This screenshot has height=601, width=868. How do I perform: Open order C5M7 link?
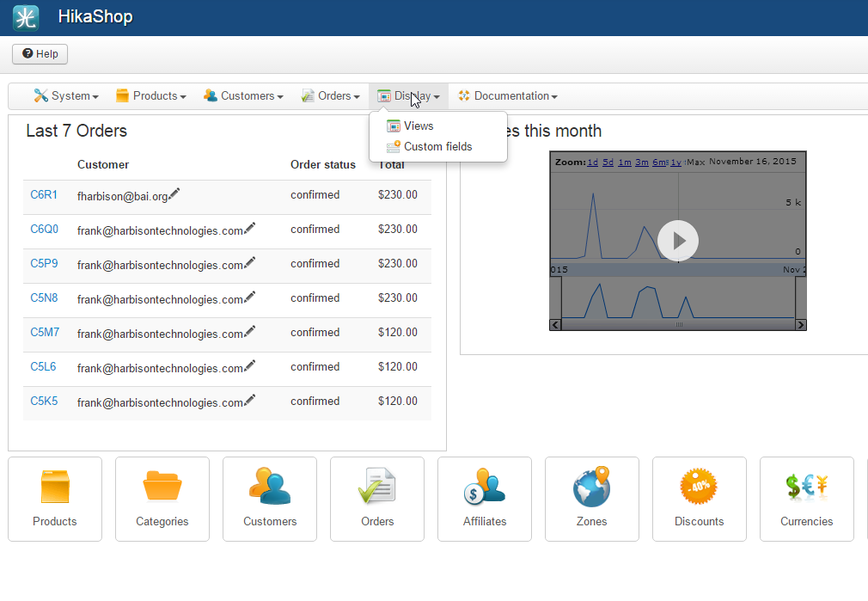(44, 333)
